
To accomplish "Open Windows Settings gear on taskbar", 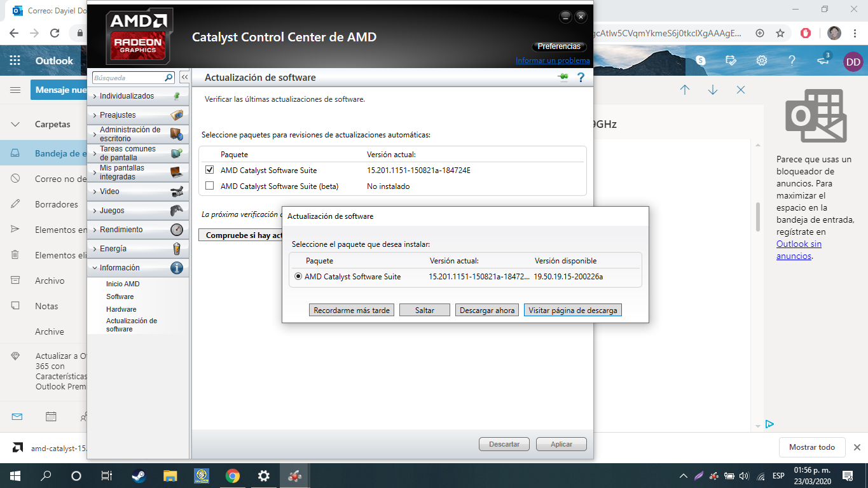I will coord(263,475).
